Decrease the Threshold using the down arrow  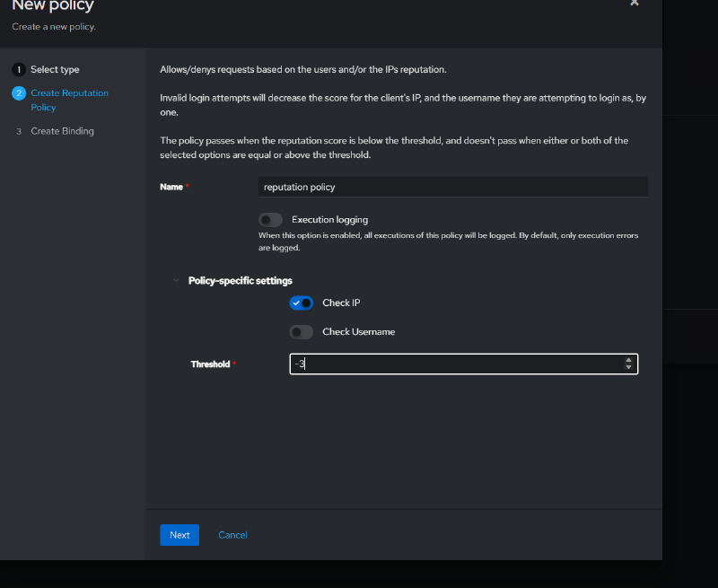(629, 367)
